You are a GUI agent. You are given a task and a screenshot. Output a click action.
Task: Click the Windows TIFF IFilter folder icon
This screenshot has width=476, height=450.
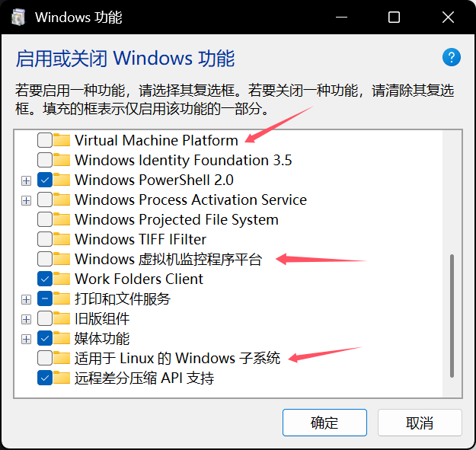62,239
